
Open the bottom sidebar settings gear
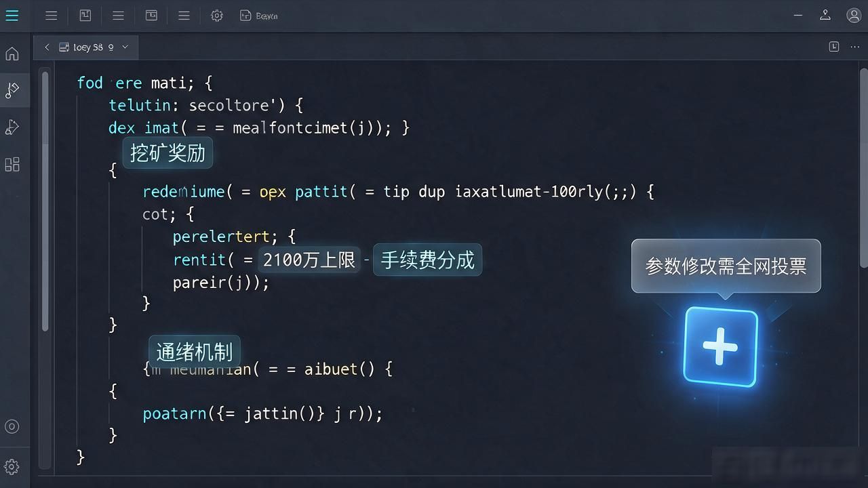(x=12, y=466)
